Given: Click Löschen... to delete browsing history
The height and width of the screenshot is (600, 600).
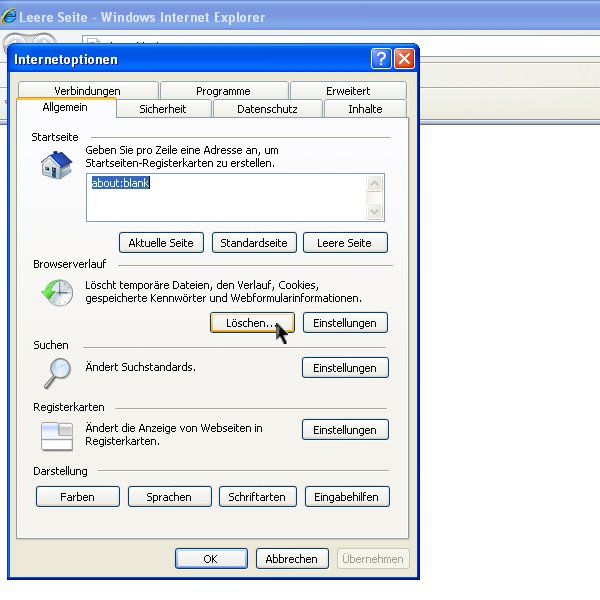Looking at the screenshot, I should point(253,323).
